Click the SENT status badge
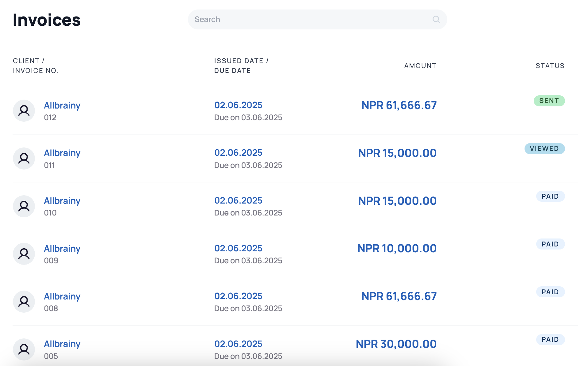 coord(549,101)
